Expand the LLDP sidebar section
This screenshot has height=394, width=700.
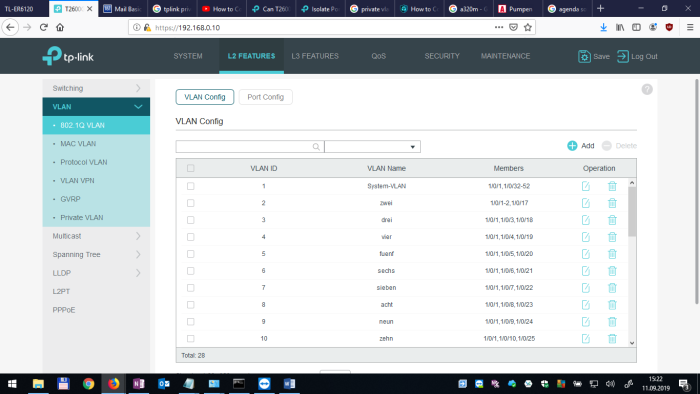[x=96, y=273]
